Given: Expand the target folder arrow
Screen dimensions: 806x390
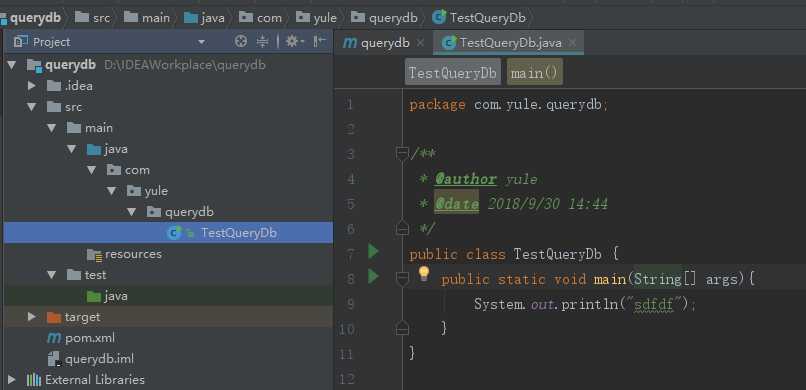Looking at the screenshot, I should pos(32,317).
